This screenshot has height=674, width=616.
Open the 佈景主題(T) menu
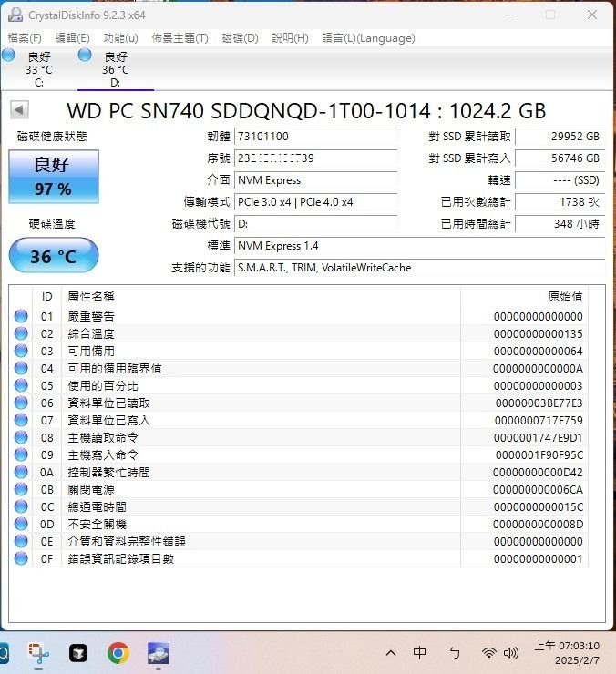coord(180,38)
